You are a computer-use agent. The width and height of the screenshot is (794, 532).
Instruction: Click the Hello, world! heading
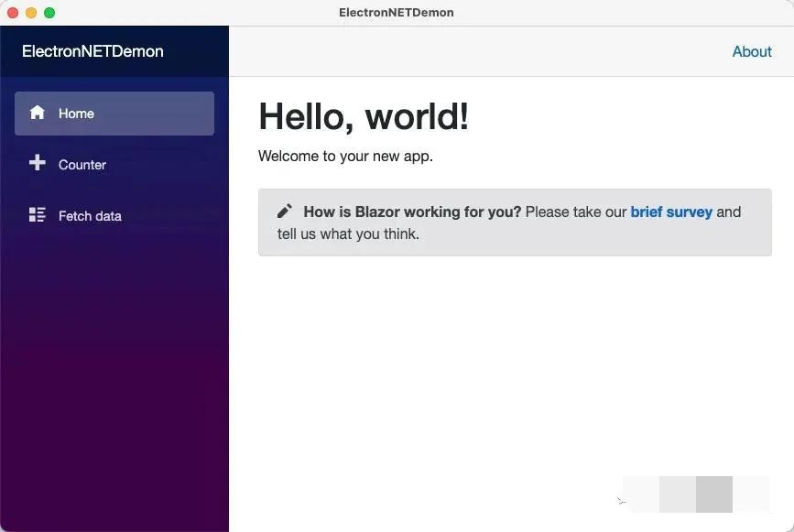coord(364,116)
